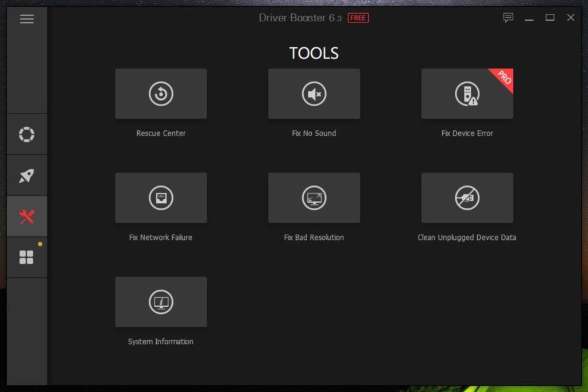
Task: Open the feedback chat icon
Action: 508,17
